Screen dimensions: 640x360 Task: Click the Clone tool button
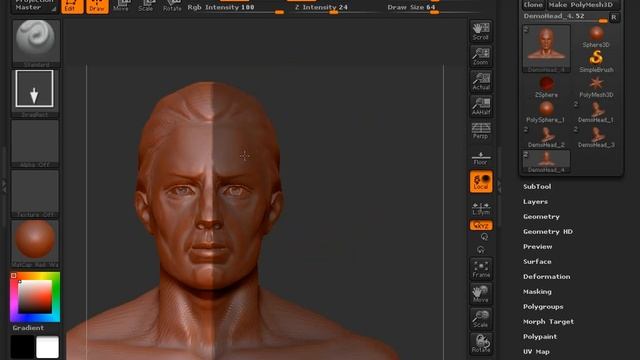[x=533, y=5]
